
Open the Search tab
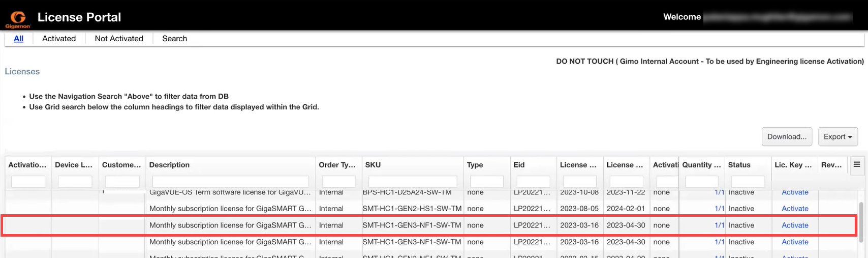174,39
